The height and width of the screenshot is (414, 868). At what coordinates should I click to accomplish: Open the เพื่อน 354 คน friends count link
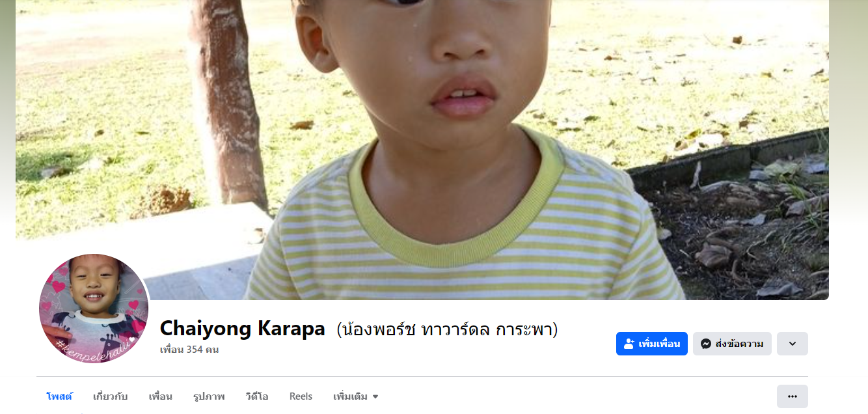pyautogui.click(x=189, y=350)
